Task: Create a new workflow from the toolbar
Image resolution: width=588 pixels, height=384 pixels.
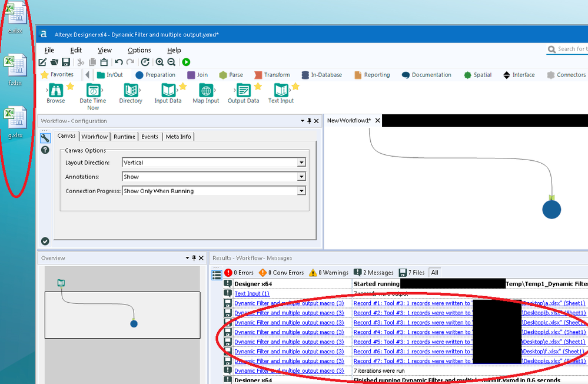Action: click(42, 62)
